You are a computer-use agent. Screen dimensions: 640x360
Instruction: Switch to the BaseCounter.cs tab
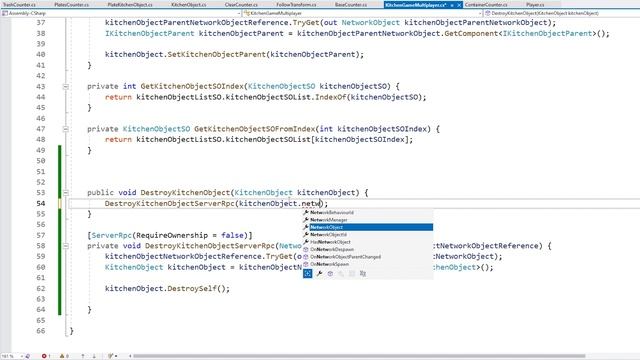(351, 4)
